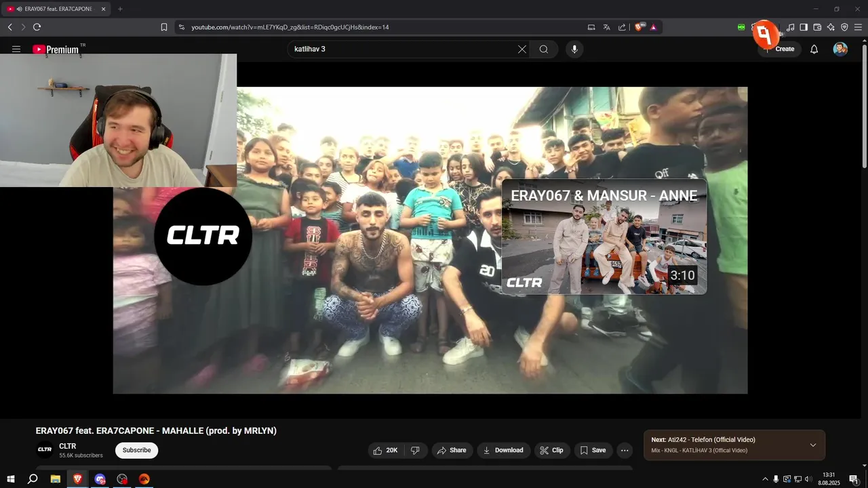This screenshot has height=488, width=868.
Task: Close the ERAY067 browser tab
Action: tap(103, 9)
